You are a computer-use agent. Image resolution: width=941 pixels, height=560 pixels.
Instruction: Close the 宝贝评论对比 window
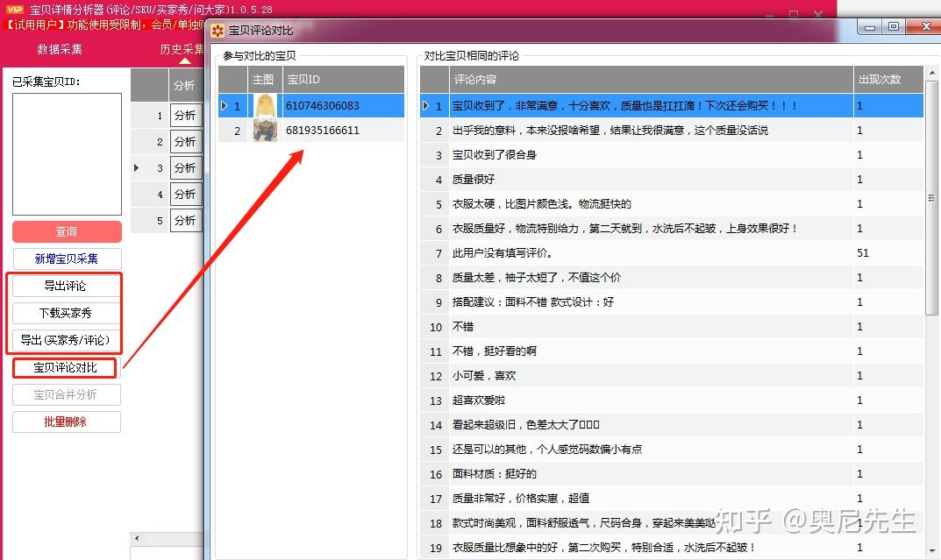pos(925,27)
